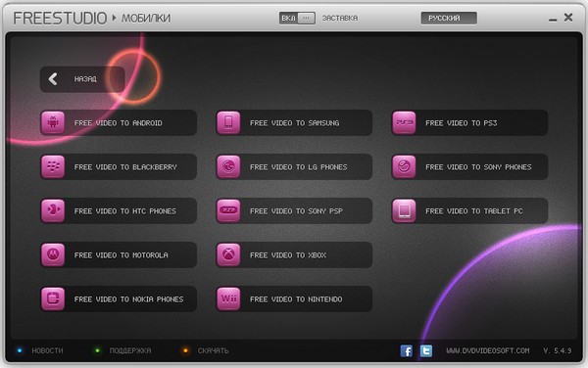
Task: Click the Wii icon for Nintendo
Action: coord(228,299)
